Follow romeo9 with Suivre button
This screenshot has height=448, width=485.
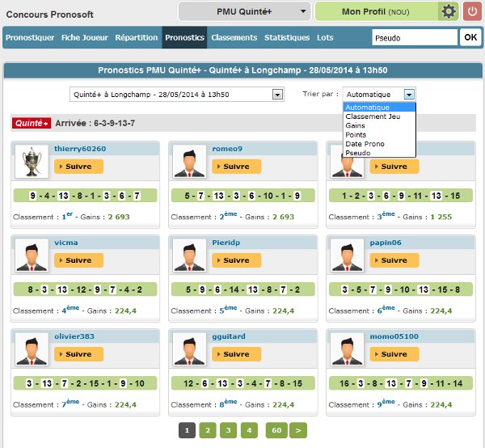point(236,167)
